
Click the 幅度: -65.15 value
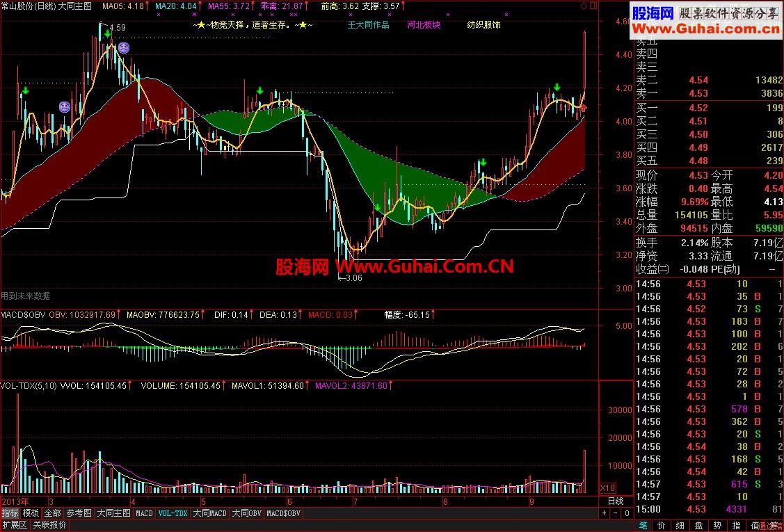pos(406,315)
